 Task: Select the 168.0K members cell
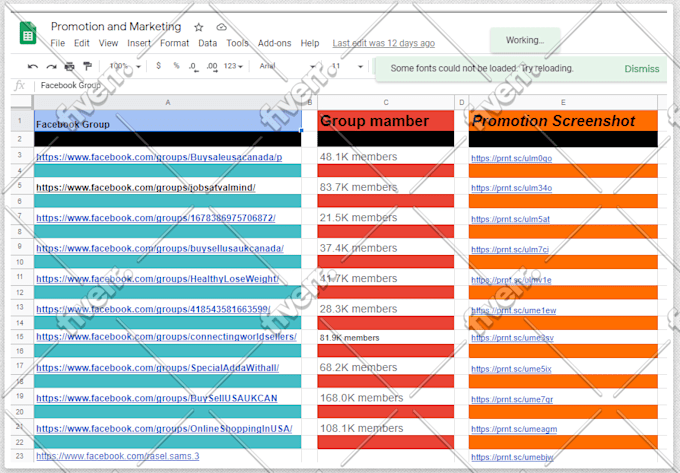tap(386, 398)
